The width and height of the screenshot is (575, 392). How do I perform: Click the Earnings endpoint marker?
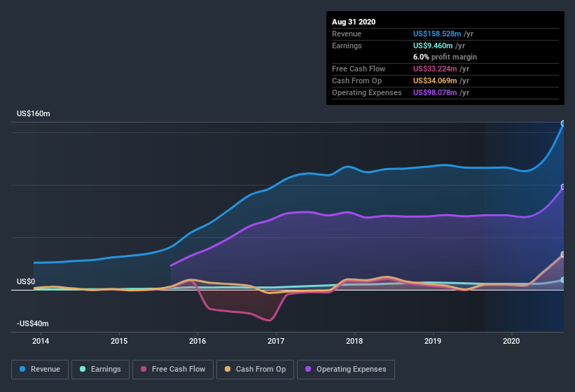pos(563,280)
